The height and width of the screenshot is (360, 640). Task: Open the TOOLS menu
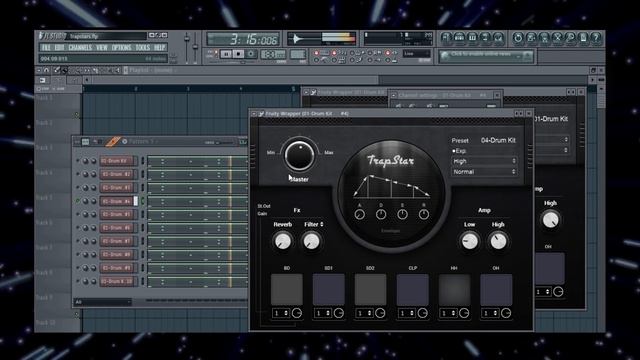pos(142,48)
